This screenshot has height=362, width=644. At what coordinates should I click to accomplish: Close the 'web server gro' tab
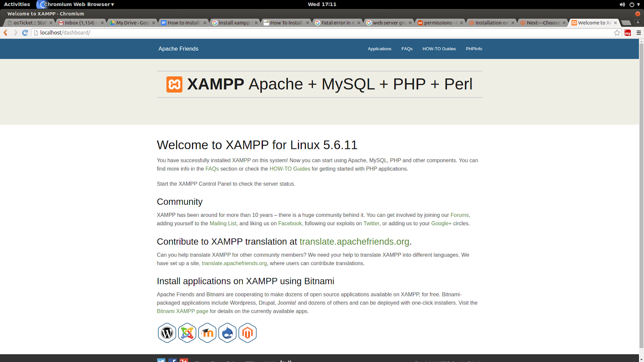[x=410, y=23]
